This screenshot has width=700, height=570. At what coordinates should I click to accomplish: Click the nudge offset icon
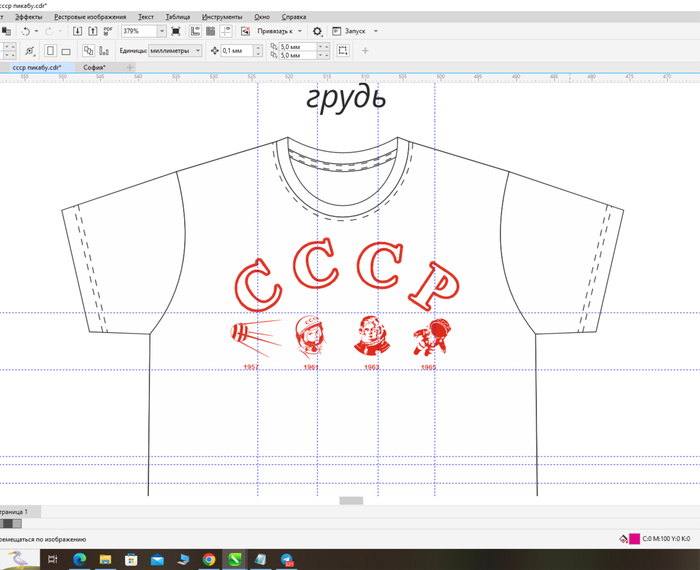(x=215, y=51)
